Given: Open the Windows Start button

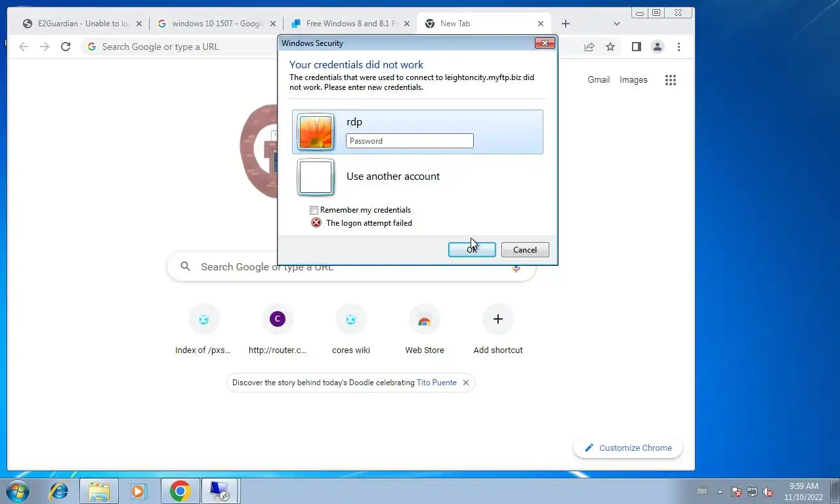Looking at the screenshot, I should (x=17, y=491).
